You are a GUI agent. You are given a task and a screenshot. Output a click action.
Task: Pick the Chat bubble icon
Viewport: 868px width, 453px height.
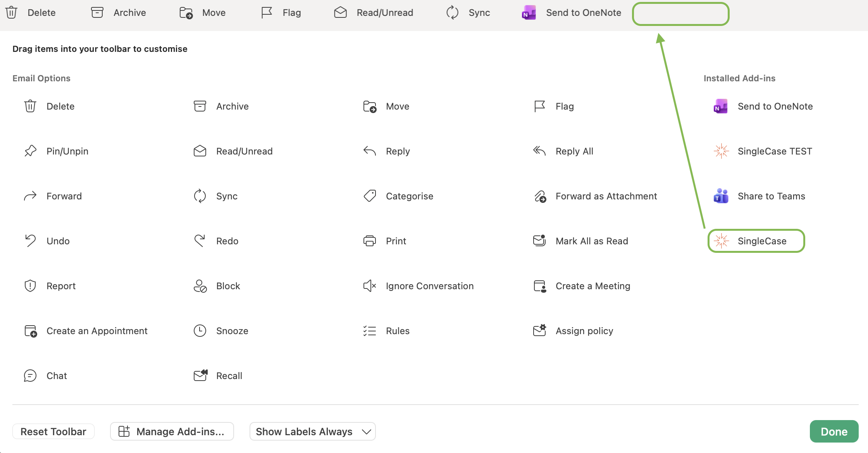pos(30,376)
